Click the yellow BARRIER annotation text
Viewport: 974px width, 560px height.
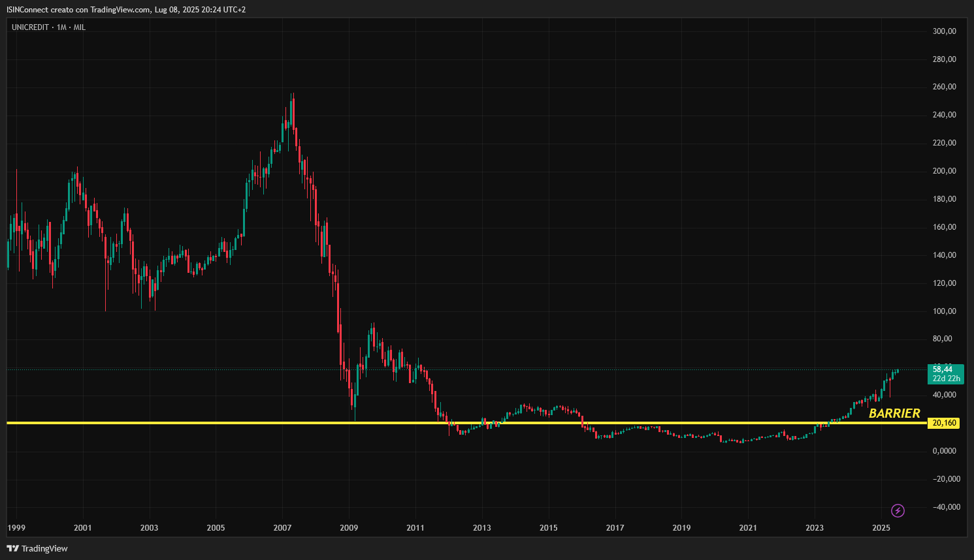click(x=894, y=413)
